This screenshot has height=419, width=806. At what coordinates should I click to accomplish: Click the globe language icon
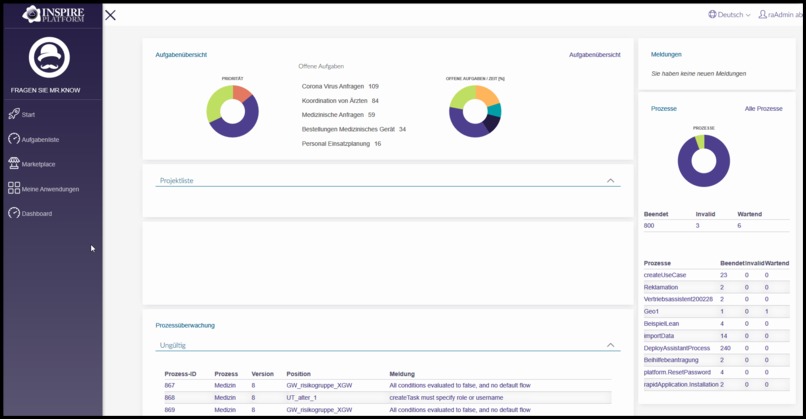(712, 14)
